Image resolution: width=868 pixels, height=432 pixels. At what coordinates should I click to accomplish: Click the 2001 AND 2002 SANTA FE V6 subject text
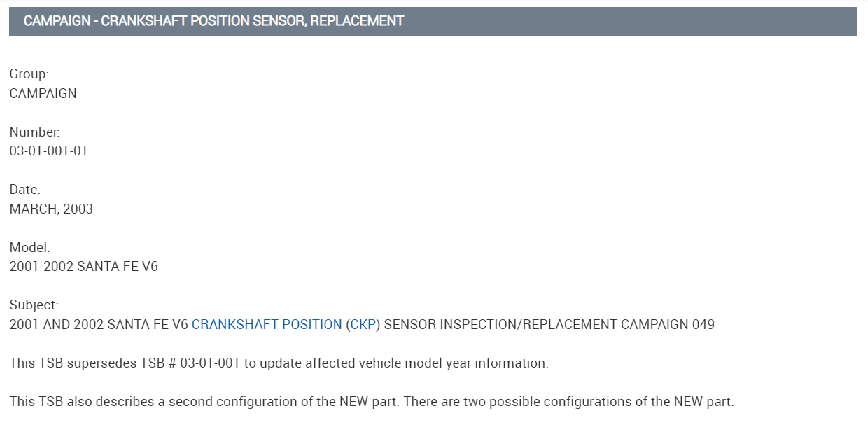click(x=99, y=325)
